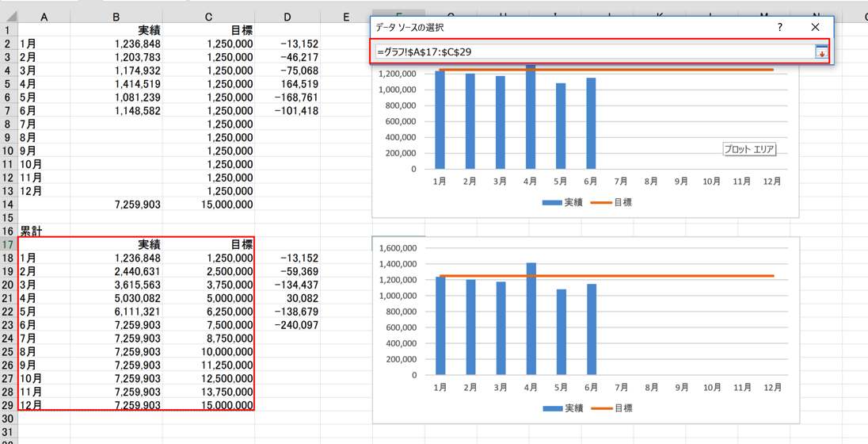Select target cell 11,250,000
Viewport: 868px width, 444px height.
coord(209,366)
